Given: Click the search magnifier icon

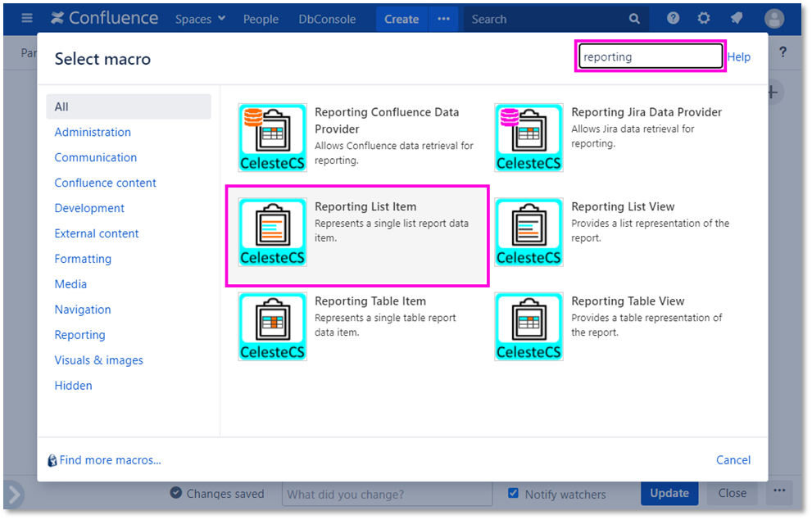Looking at the screenshot, I should click(x=634, y=19).
